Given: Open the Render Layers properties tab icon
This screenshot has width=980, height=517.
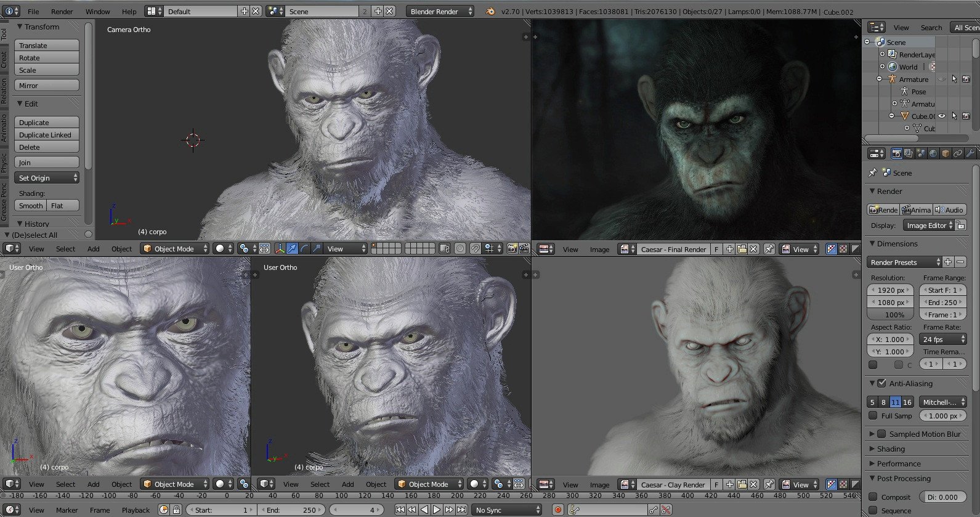Looking at the screenshot, I should (909, 153).
